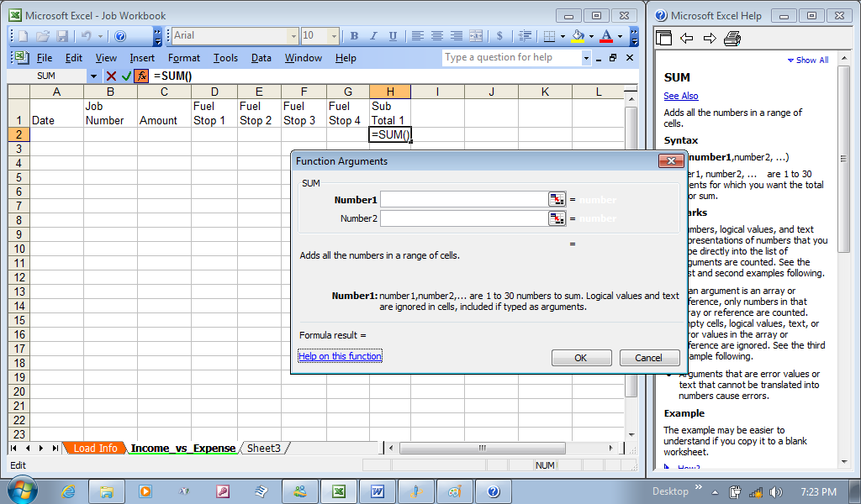Toggle underline formatting
The height and width of the screenshot is (504, 861).
coord(393,36)
